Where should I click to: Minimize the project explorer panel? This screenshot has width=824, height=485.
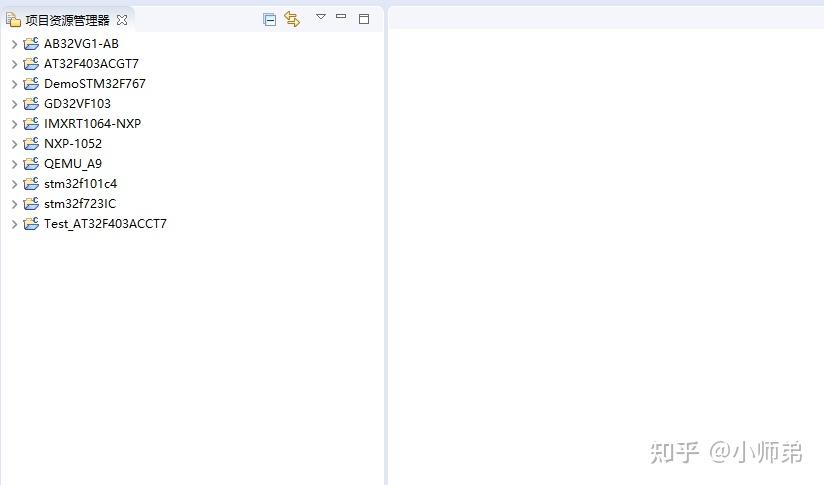[341, 17]
